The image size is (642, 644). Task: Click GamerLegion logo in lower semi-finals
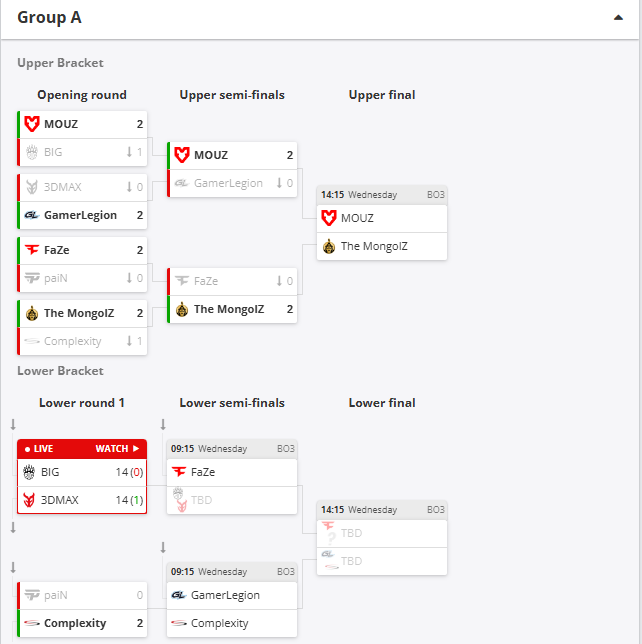point(180,595)
